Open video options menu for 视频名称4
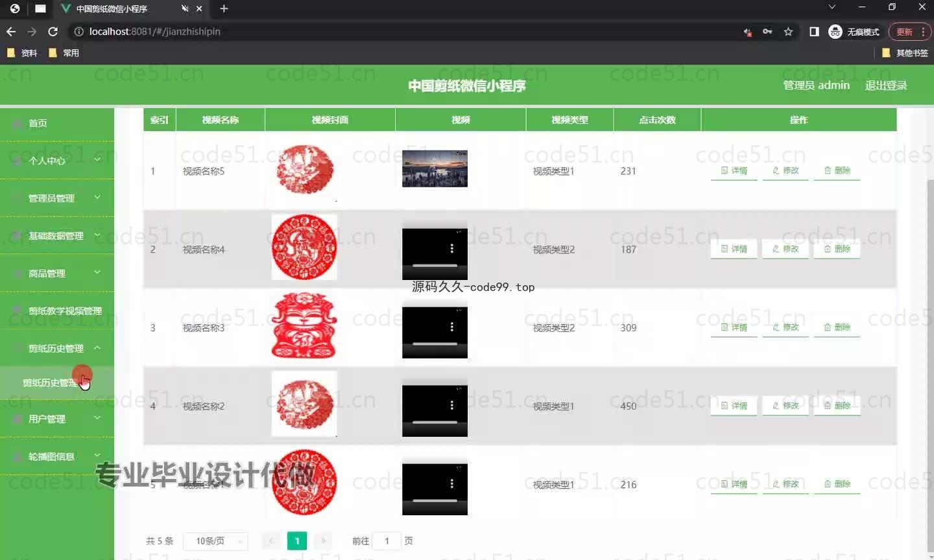Image resolution: width=934 pixels, height=560 pixels. point(452,248)
